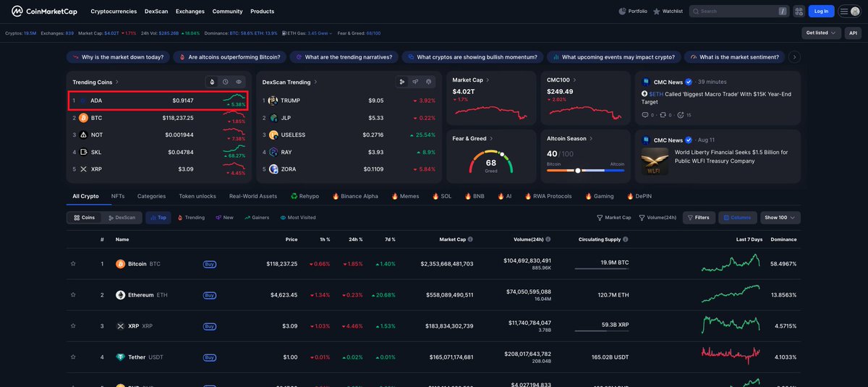Star the Ethereum row for the watchlist
Screen dimensions: 868x387
pyautogui.click(x=73, y=295)
